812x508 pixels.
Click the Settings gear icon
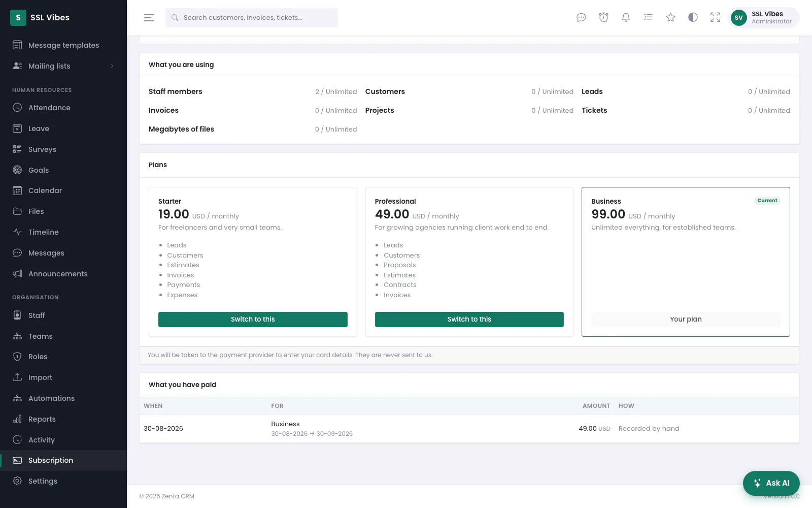pos(17,481)
